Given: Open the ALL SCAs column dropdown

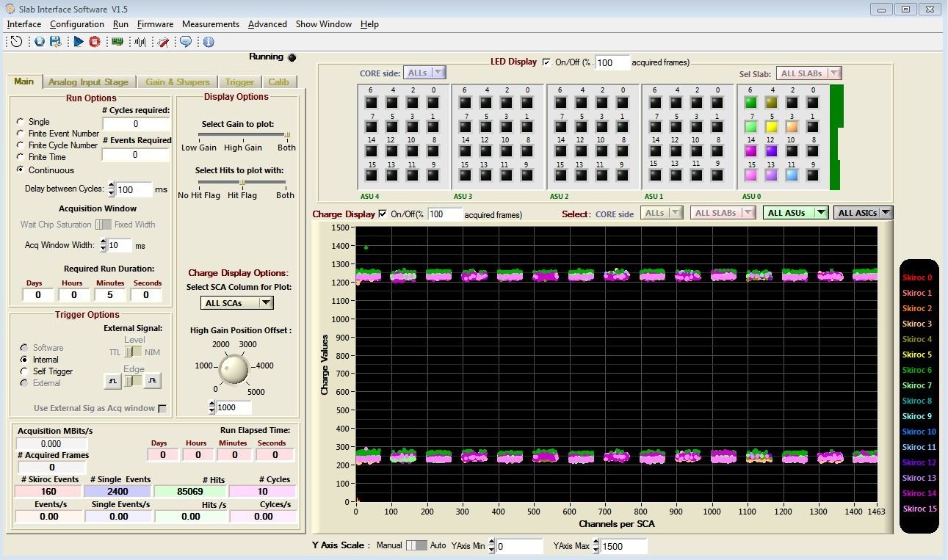Looking at the screenshot, I should point(236,302).
